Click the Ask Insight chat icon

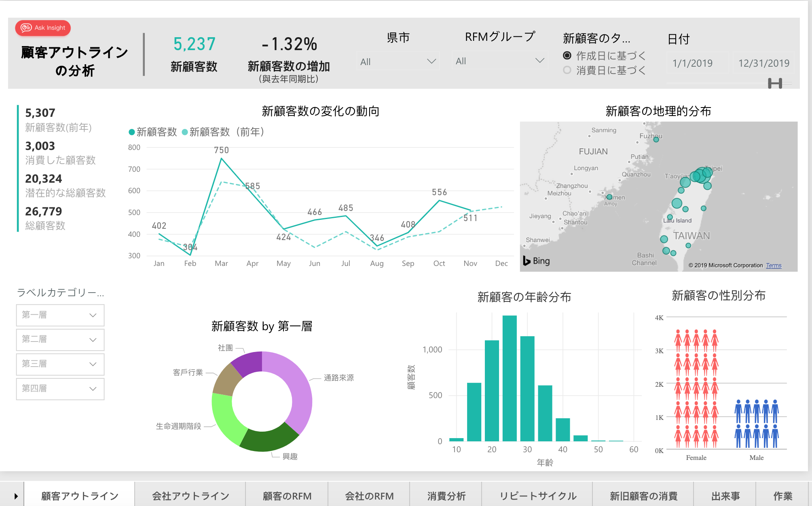pyautogui.click(x=26, y=27)
